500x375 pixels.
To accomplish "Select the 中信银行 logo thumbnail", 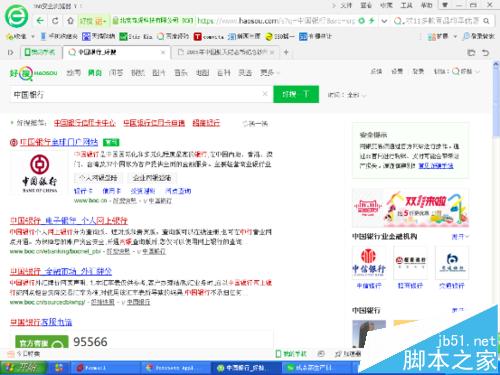I will point(369,263).
